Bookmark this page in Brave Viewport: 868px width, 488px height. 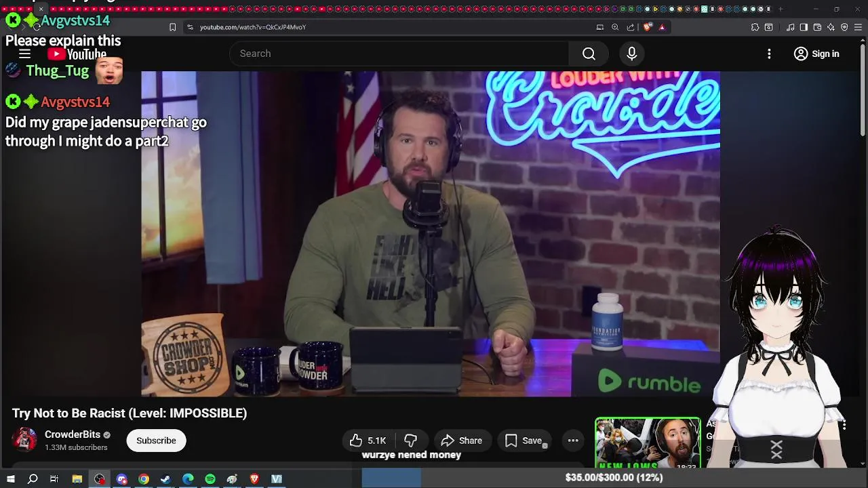pos(172,27)
